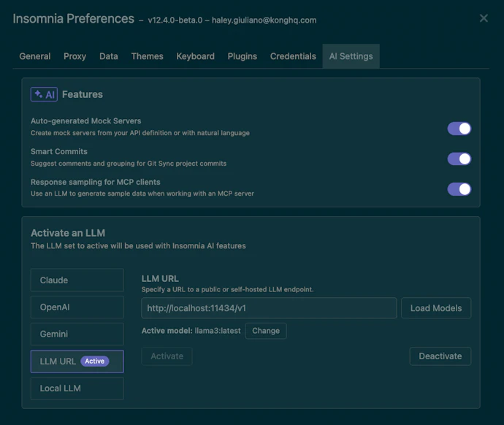The image size is (504, 425).
Task: Click the 'Insomnia Preferences' title
Action: point(73,19)
